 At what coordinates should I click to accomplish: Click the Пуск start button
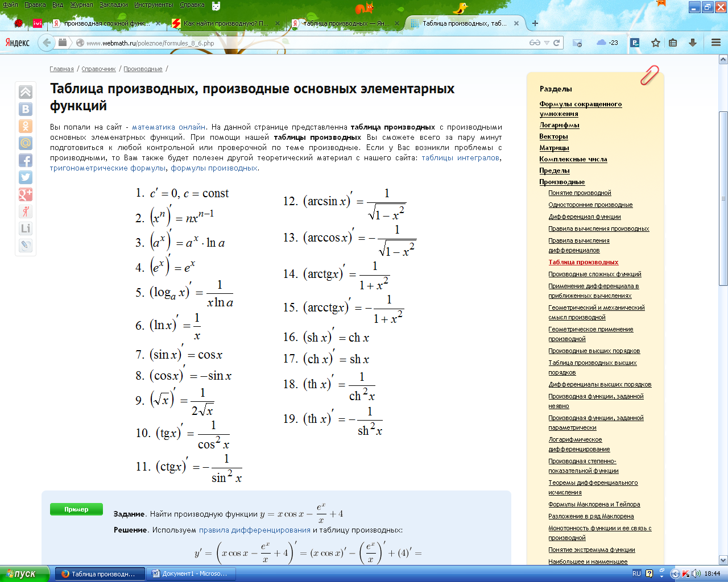tap(25, 573)
